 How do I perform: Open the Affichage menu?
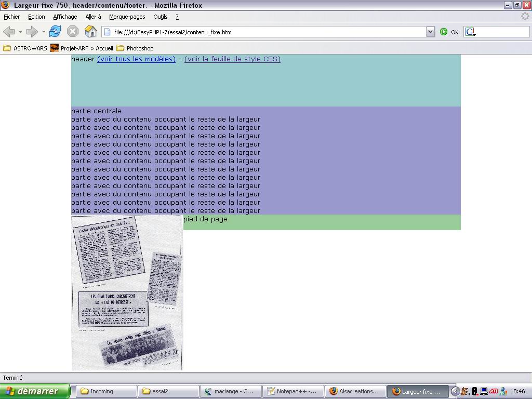click(65, 17)
